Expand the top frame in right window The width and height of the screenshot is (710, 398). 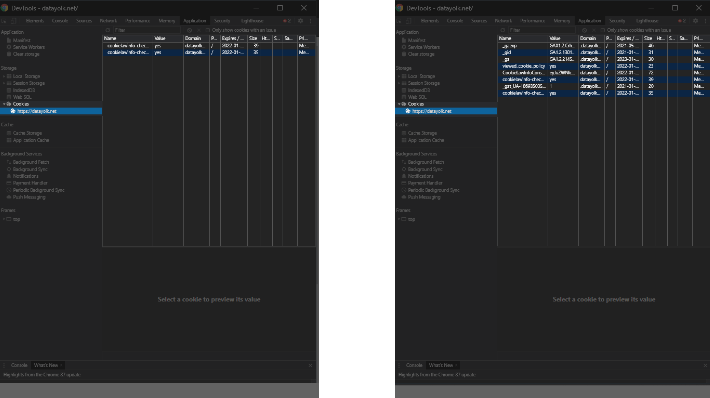tap(398, 219)
